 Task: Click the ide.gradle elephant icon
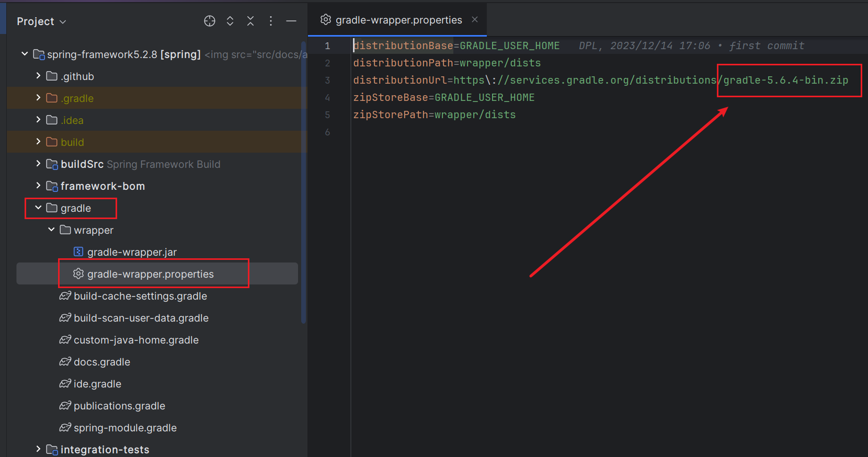[x=65, y=383]
